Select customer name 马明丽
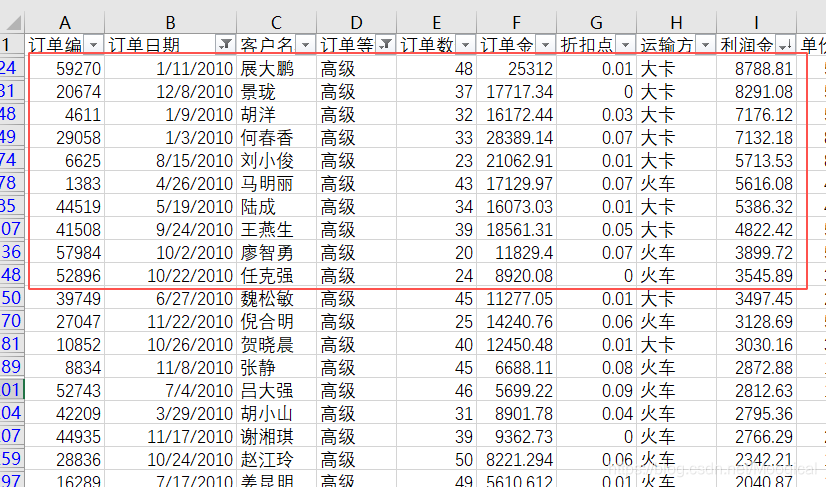 tap(267, 183)
